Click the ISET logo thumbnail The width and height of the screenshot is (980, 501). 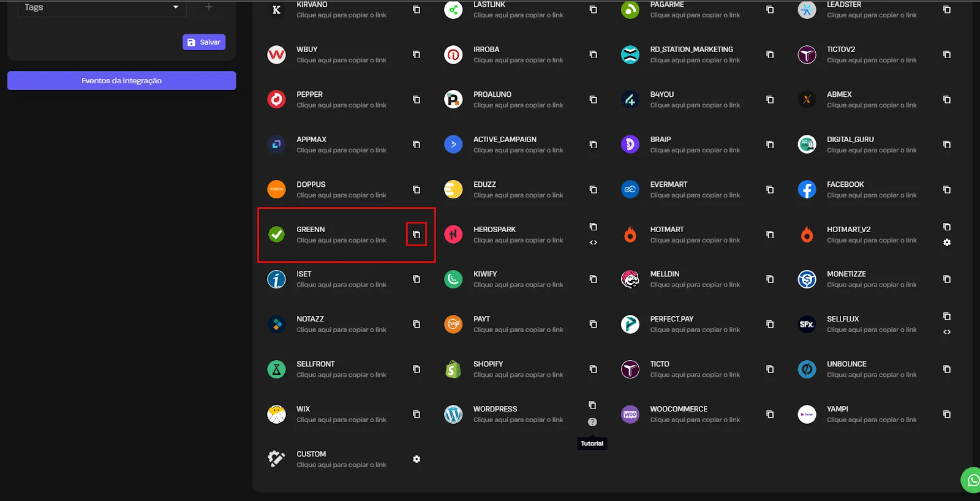[277, 279]
